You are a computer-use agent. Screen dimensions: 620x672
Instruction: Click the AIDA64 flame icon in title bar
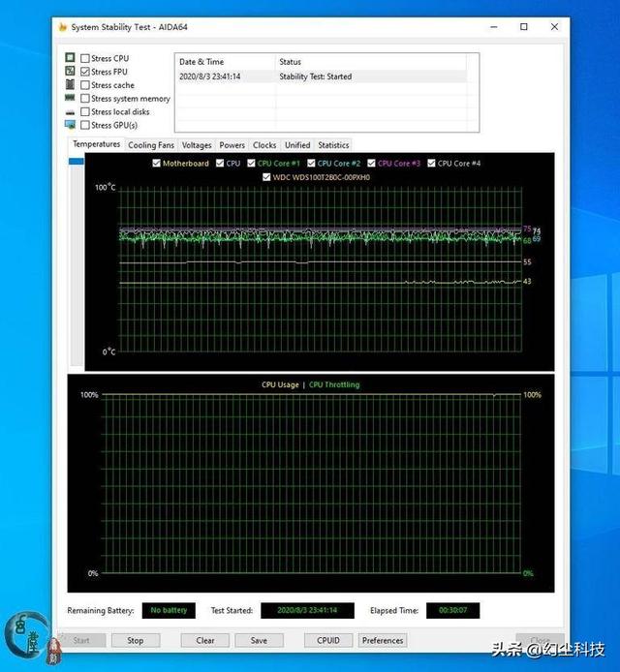pos(63,27)
